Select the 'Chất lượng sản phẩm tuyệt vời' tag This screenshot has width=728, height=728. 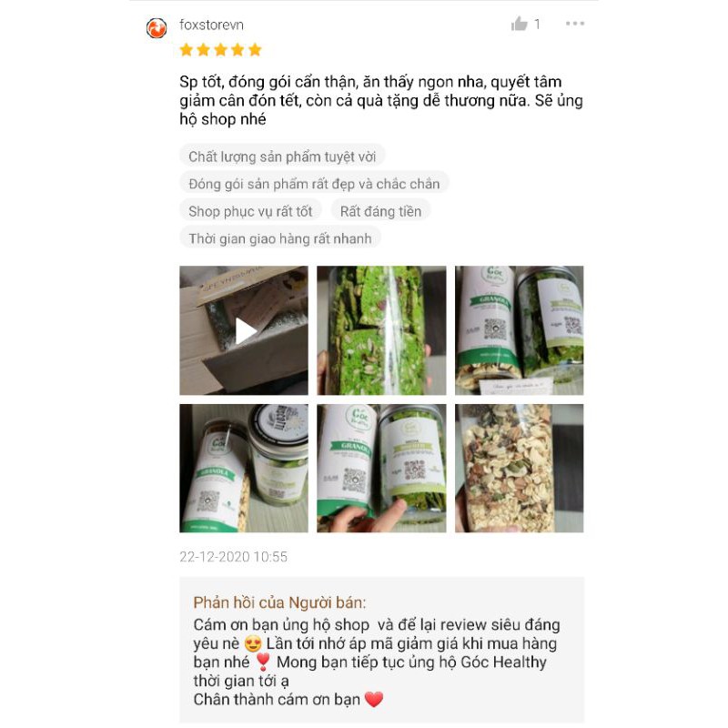[282, 157]
